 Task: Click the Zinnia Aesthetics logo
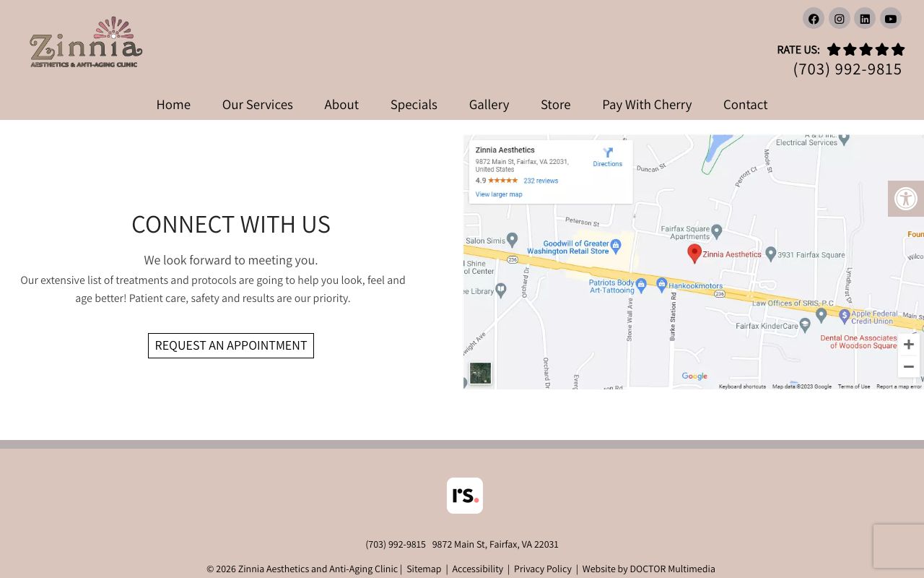[85, 41]
